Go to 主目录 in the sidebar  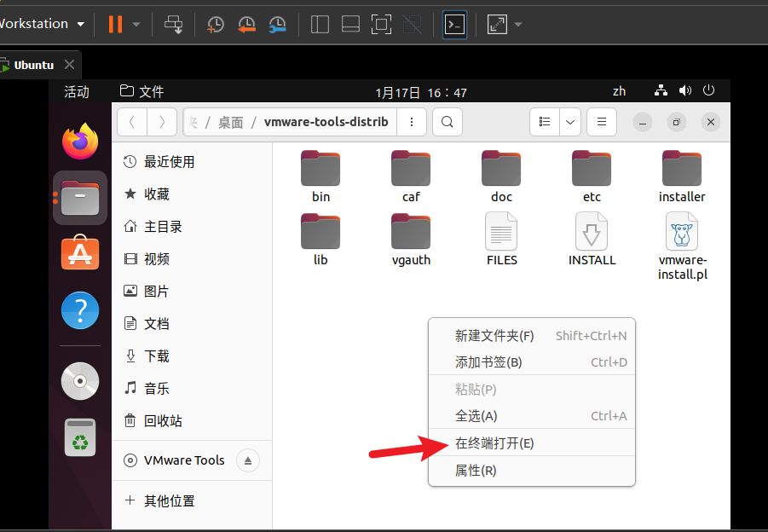tap(192, 226)
